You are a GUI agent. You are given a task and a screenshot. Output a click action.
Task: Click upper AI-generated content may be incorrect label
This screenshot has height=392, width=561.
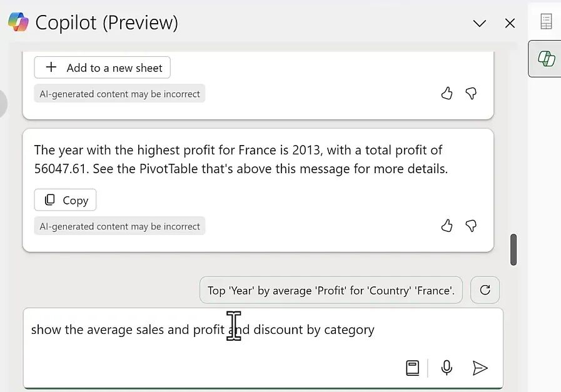click(119, 94)
